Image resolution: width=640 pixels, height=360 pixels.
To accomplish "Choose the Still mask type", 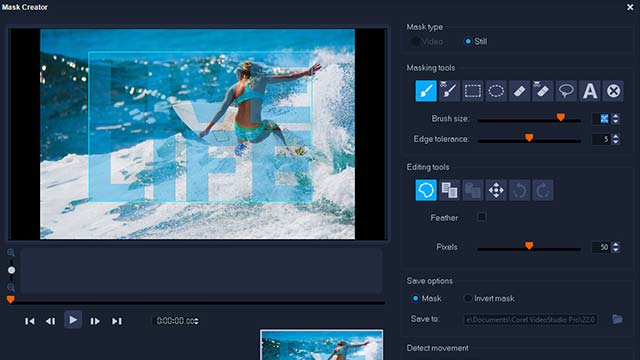I will click(x=468, y=41).
